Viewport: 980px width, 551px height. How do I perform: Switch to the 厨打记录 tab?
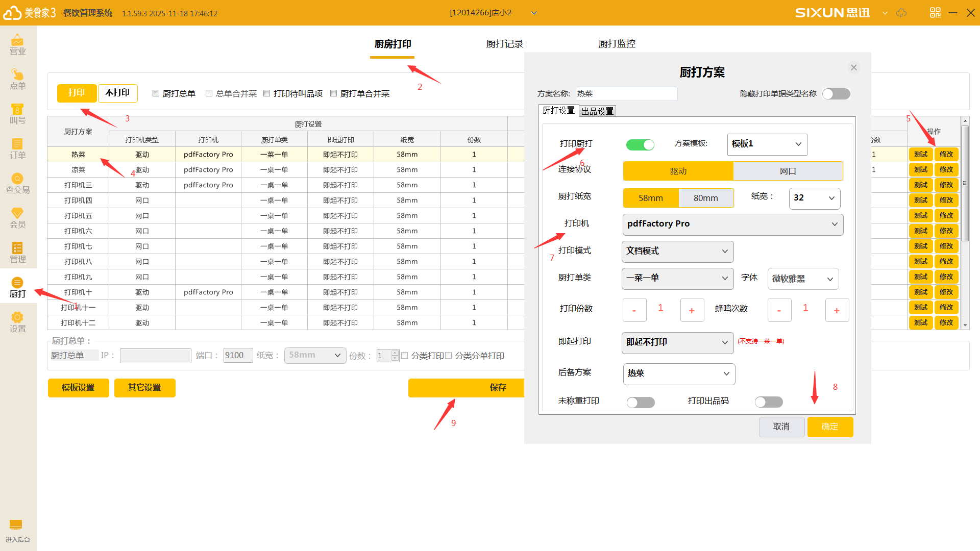coord(504,44)
